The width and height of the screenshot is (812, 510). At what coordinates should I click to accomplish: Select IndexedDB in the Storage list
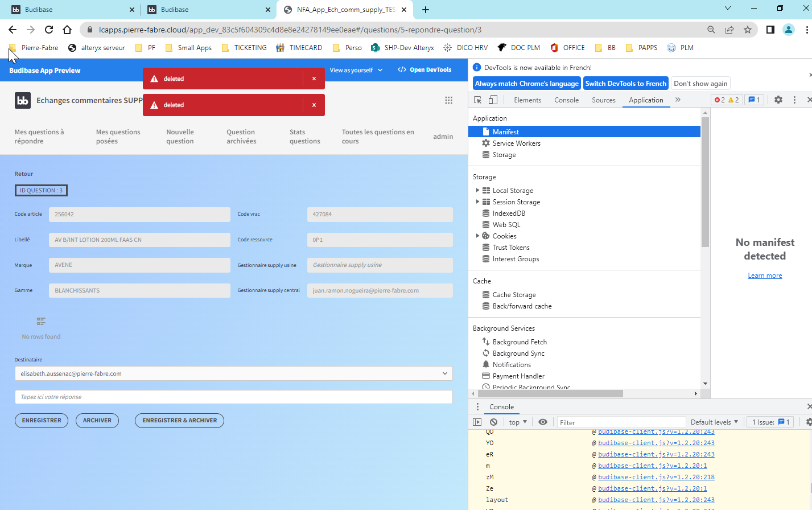pyautogui.click(x=509, y=213)
